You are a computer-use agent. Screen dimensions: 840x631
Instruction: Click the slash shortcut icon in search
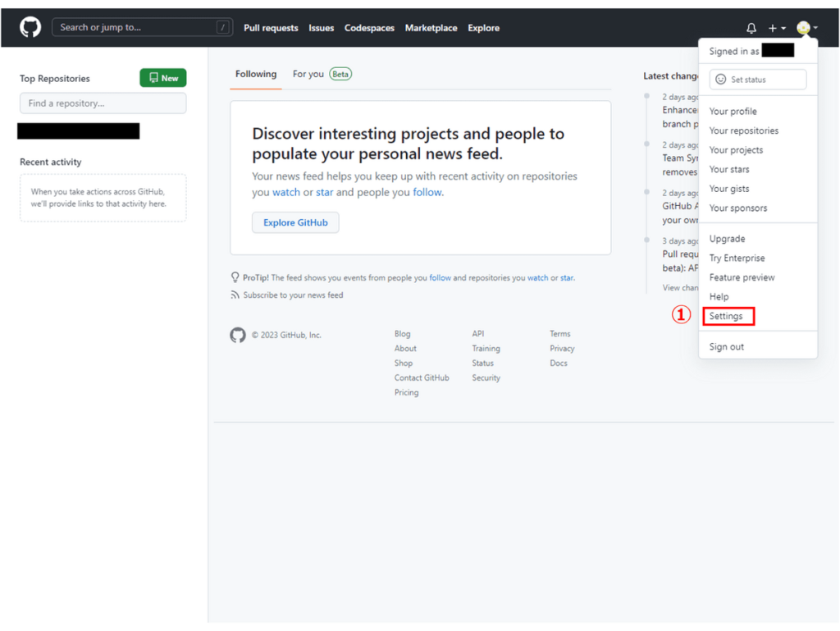(x=223, y=27)
